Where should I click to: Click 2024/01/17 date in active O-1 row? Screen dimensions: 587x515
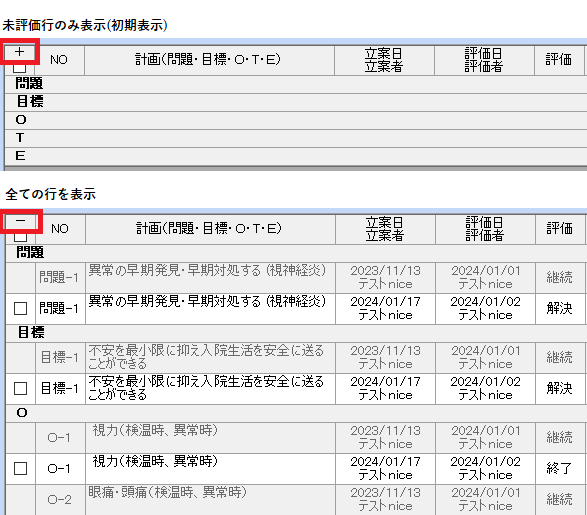click(x=385, y=462)
